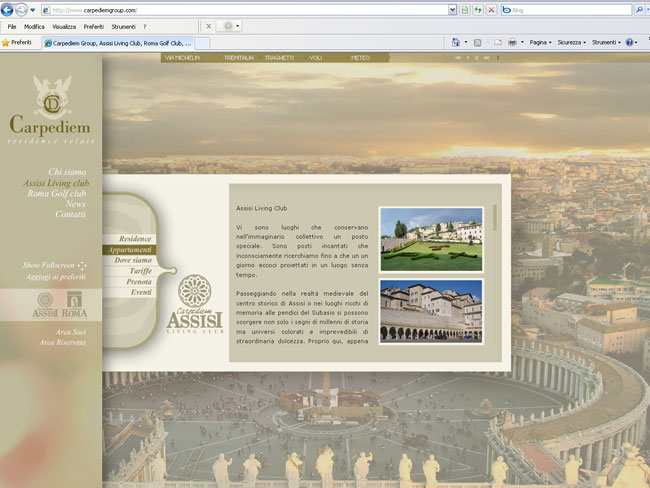Expand the address bar URL dropdown
Screen dimensions: 650x488
click(x=452, y=10)
